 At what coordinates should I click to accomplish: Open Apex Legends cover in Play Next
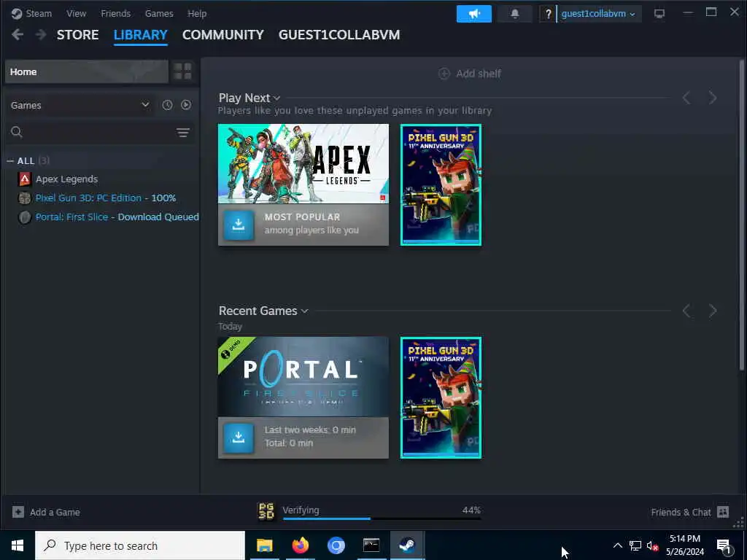[303, 164]
